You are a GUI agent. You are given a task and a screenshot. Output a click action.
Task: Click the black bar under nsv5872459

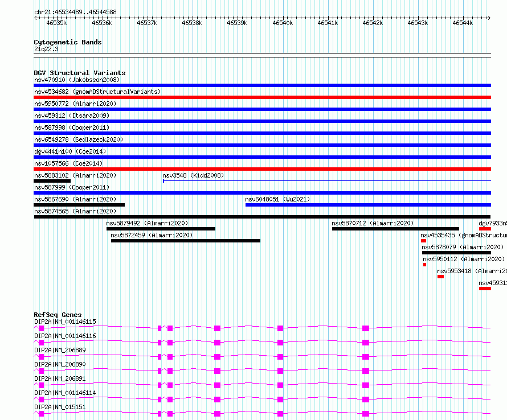click(186, 241)
